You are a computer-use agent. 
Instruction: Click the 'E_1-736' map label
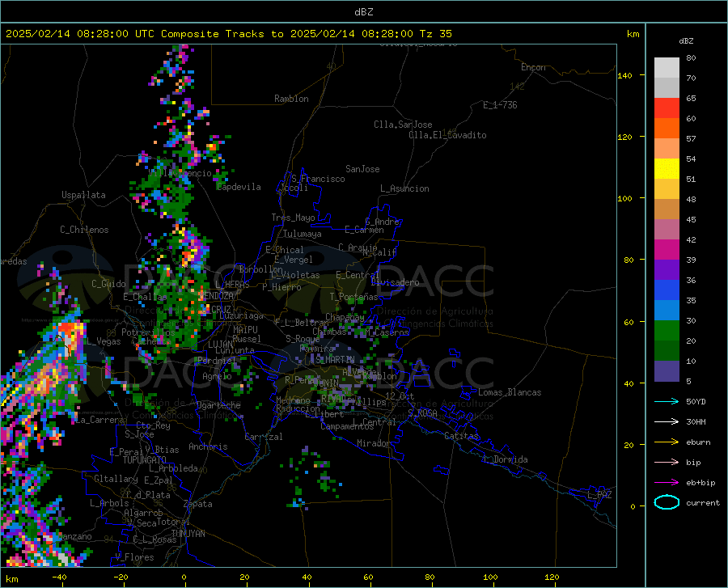click(x=500, y=105)
